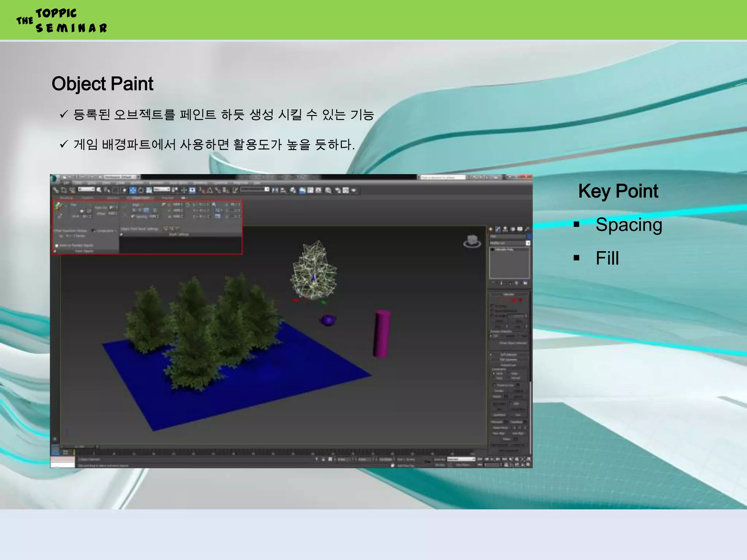Click the pin stack icon
The image size is (747, 560).
click(494, 283)
